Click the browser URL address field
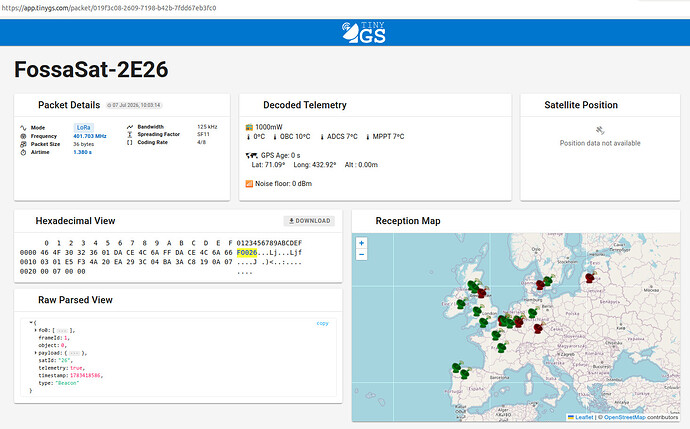 point(308,8)
